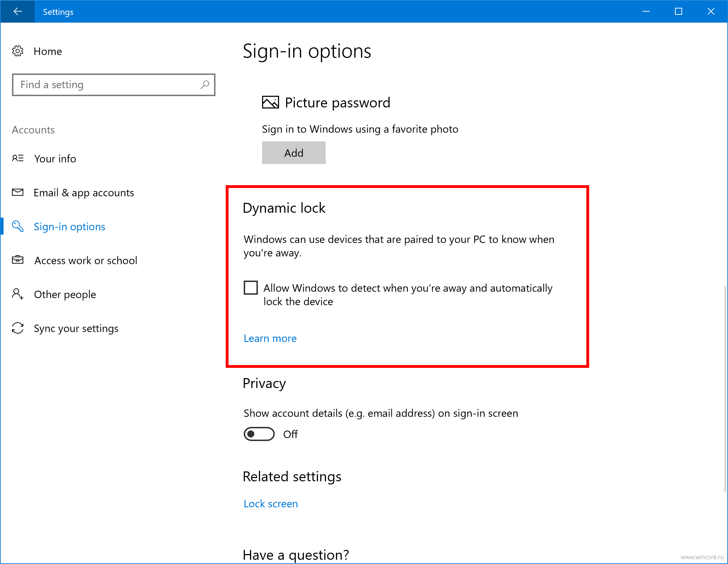Image resolution: width=728 pixels, height=564 pixels.
Task: Open Access work or school section
Action: [86, 261]
